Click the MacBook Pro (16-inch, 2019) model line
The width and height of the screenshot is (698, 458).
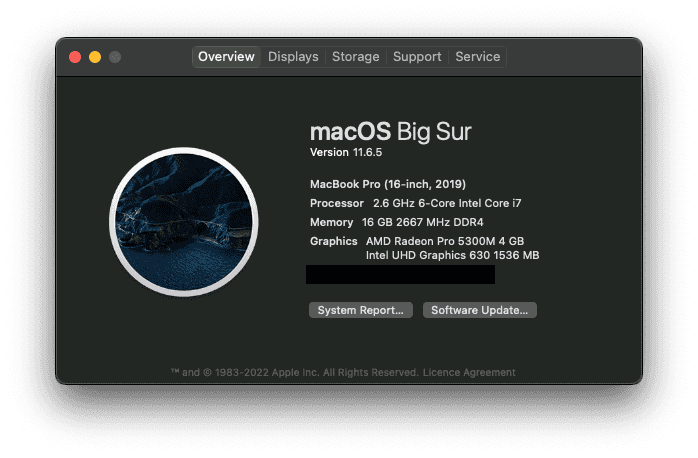point(388,184)
